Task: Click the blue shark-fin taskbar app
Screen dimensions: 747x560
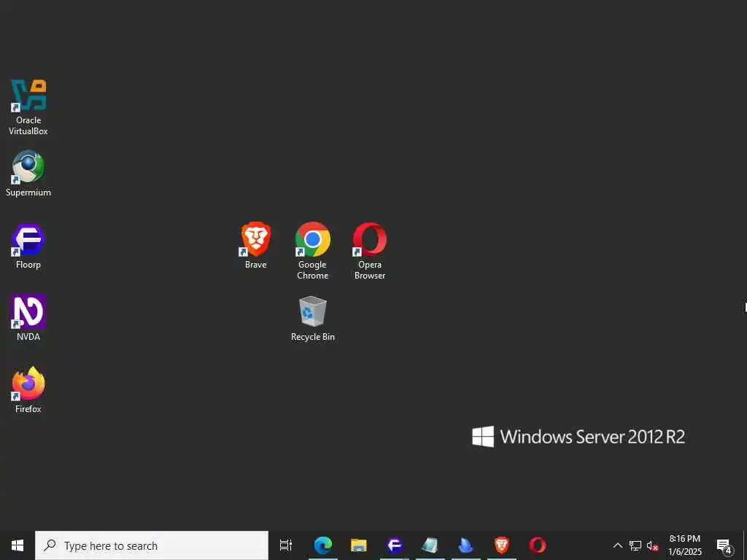Action: 465,545
